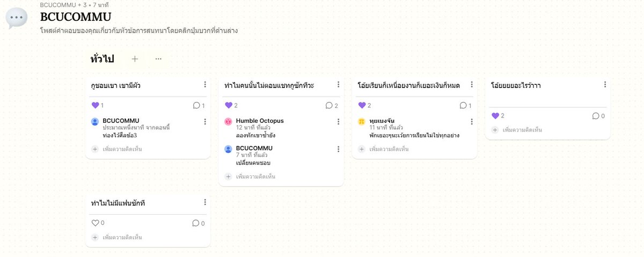Add a comment under post ทำไมคนนั้นไม่ตอบแชทกูซักทีวะ
The height and width of the screenshot is (257, 644).
250,177
